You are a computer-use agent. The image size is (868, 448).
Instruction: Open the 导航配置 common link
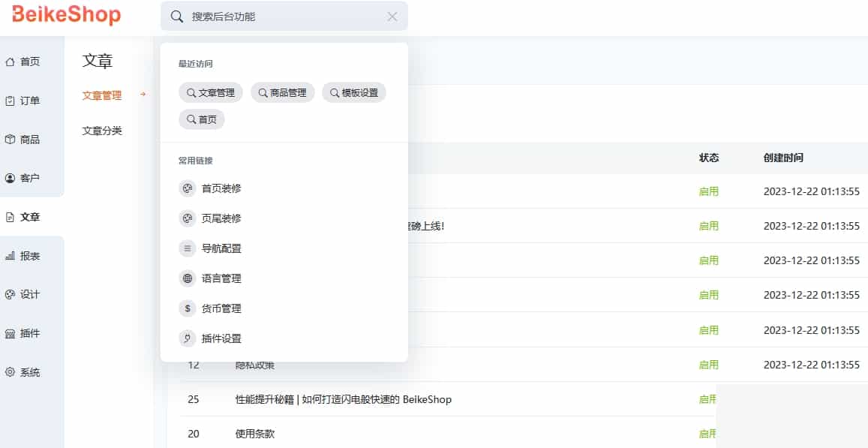click(221, 248)
